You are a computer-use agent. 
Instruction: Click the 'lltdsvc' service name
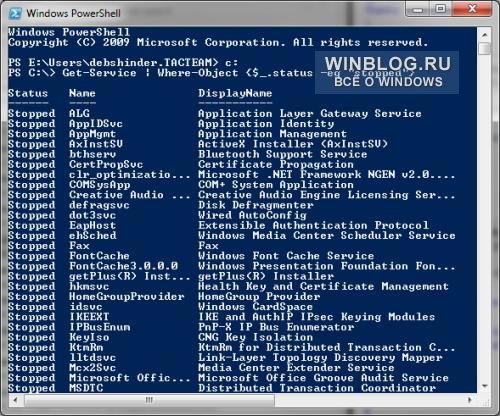pos(92,357)
